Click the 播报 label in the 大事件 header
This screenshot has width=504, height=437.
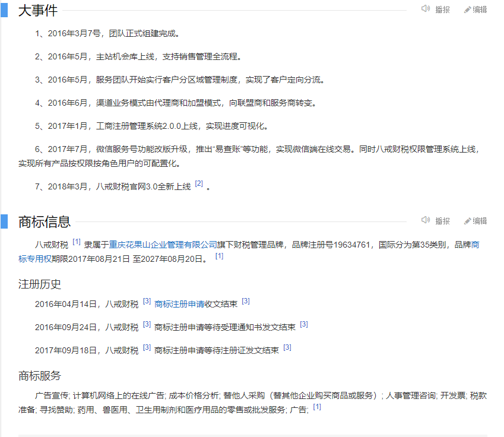pyautogui.click(x=442, y=10)
